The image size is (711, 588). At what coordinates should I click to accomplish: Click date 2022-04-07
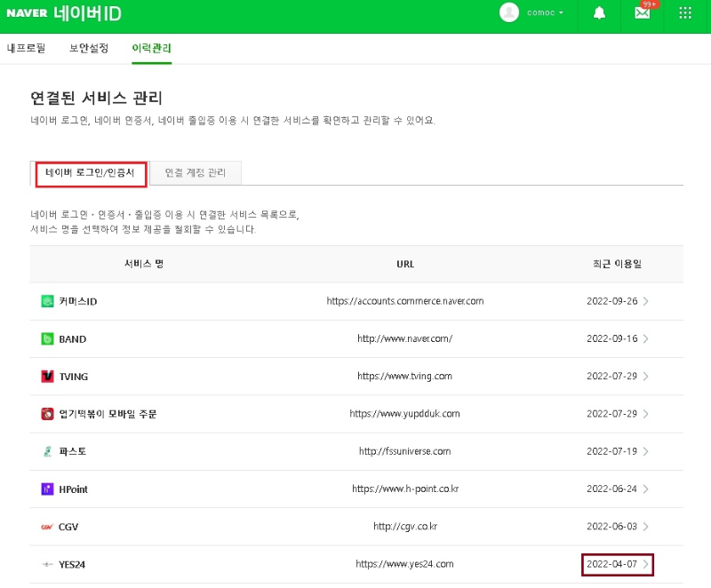[612, 564]
